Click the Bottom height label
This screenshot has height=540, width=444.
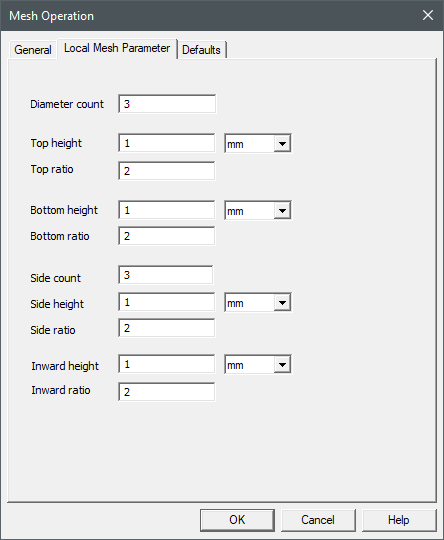coord(64,210)
